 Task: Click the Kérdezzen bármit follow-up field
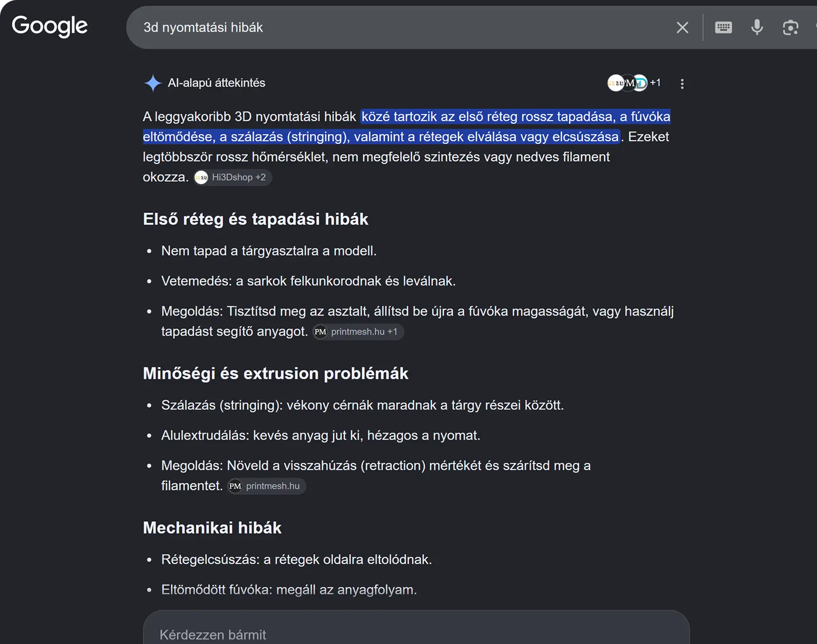click(x=416, y=630)
